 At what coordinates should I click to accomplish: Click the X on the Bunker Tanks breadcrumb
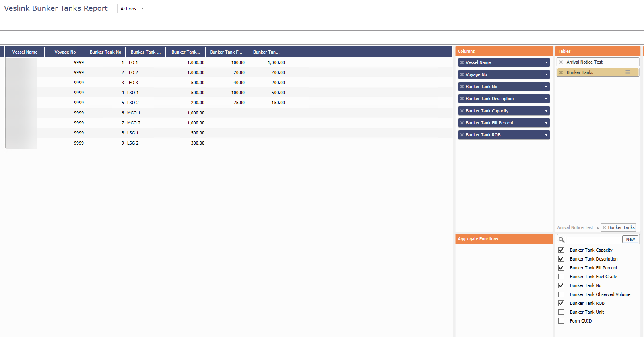click(x=604, y=227)
